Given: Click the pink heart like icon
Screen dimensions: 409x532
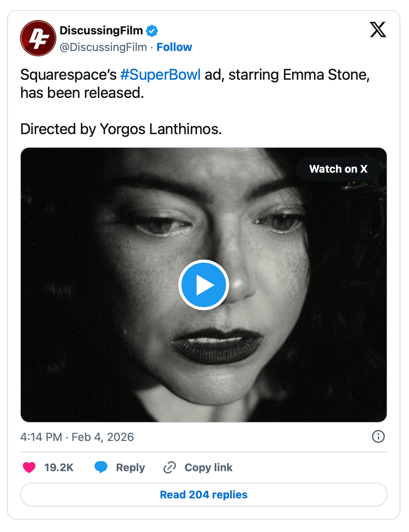Looking at the screenshot, I should [x=29, y=467].
